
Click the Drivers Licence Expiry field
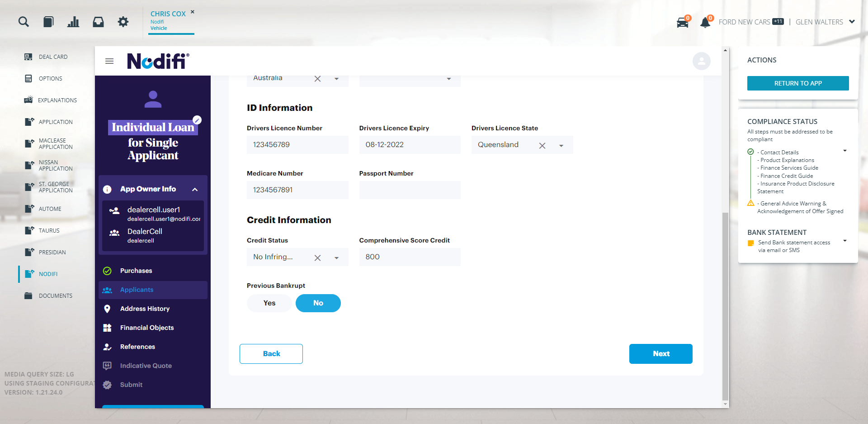410,145
